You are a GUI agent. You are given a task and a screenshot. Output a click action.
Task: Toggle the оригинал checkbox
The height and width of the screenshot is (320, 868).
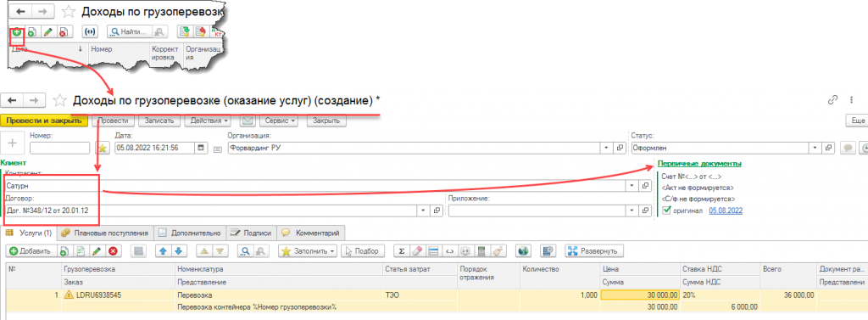coord(666,211)
